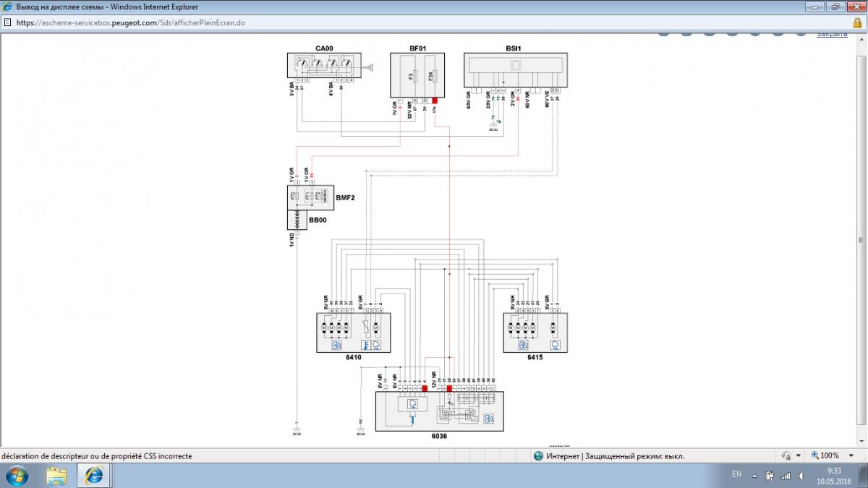This screenshot has width=868, height=488.
Task: Click the EN language indicator
Action: [x=736, y=474]
